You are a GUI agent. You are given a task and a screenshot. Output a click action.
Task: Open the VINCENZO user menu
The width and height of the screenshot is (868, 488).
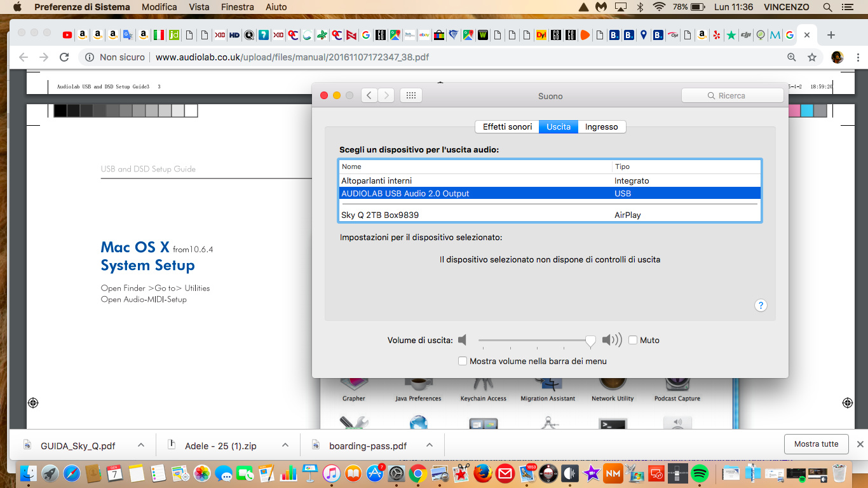click(x=786, y=7)
